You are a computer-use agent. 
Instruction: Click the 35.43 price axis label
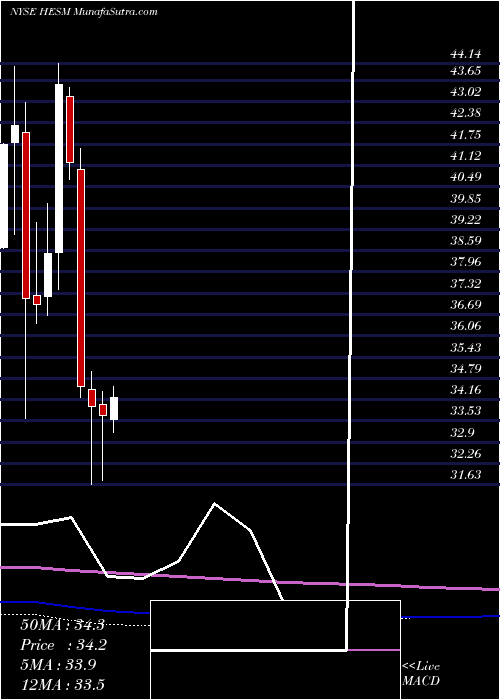click(x=466, y=347)
